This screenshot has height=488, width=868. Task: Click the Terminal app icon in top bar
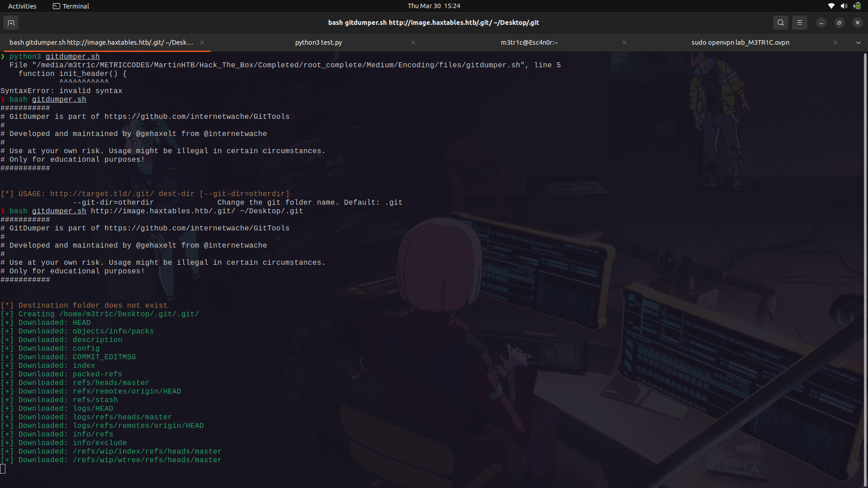coord(57,6)
